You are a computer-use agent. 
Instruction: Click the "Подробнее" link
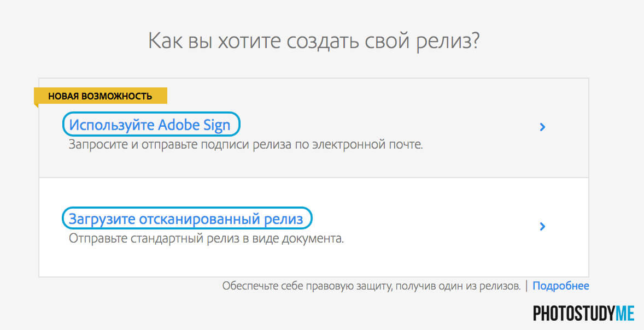[560, 286]
